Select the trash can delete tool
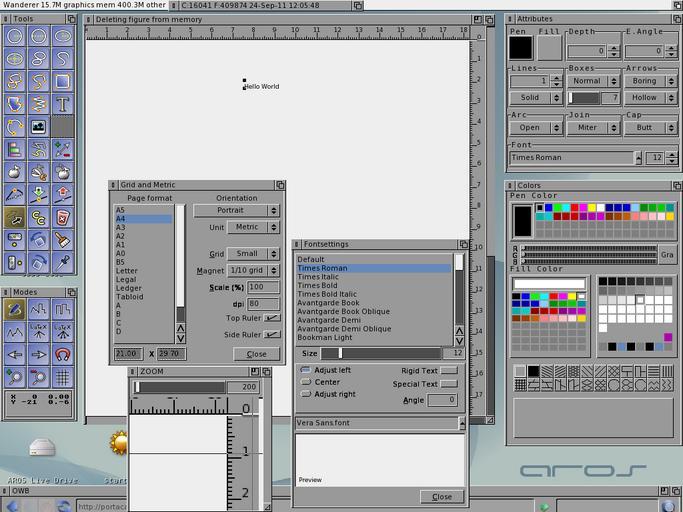The height and width of the screenshot is (512, 683). (x=63, y=217)
